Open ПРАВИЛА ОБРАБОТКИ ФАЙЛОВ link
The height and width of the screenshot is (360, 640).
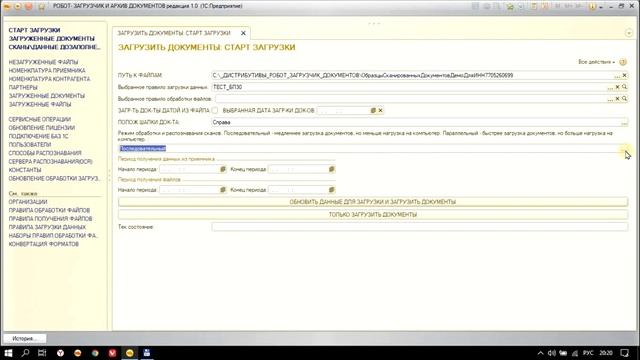coord(49,210)
